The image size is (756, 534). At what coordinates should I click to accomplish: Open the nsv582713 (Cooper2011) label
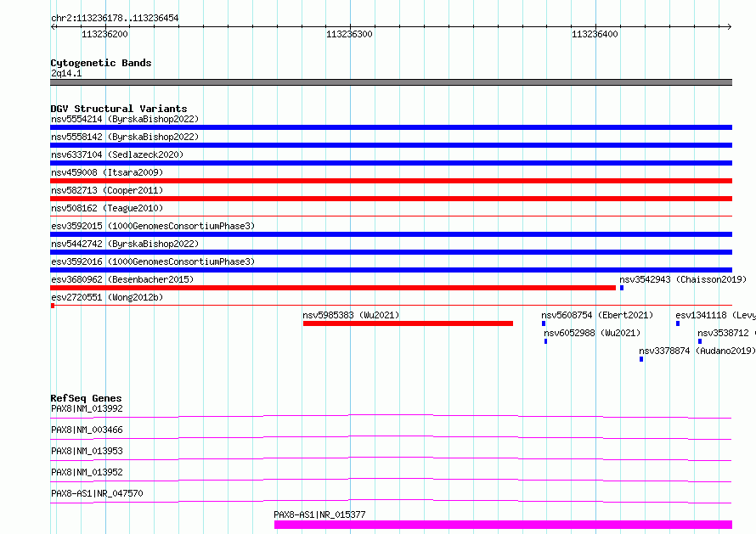(107, 190)
